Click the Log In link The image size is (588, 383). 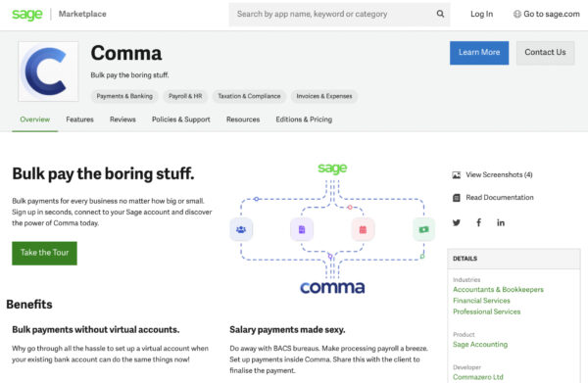pyautogui.click(x=482, y=14)
